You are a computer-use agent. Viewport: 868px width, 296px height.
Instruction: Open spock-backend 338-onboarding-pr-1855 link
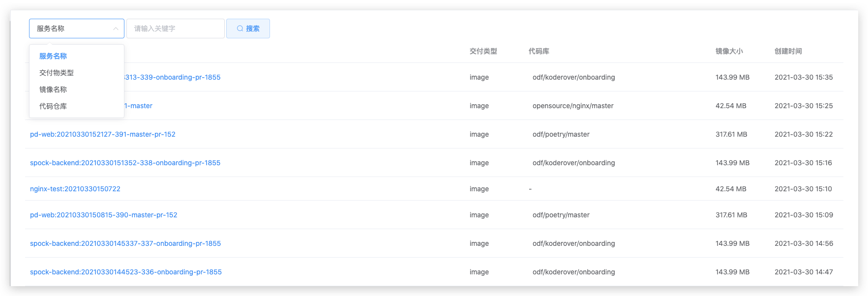coord(125,163)
